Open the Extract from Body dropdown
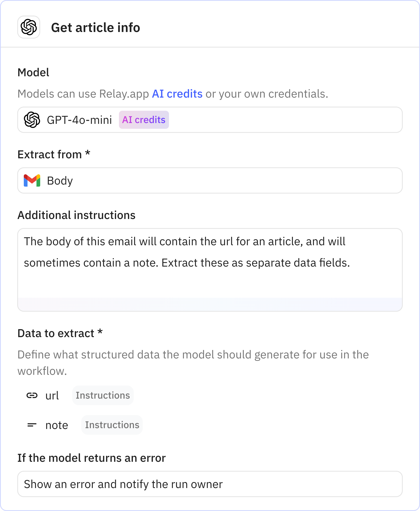This screenshot has width=420, height=511. 210,180
